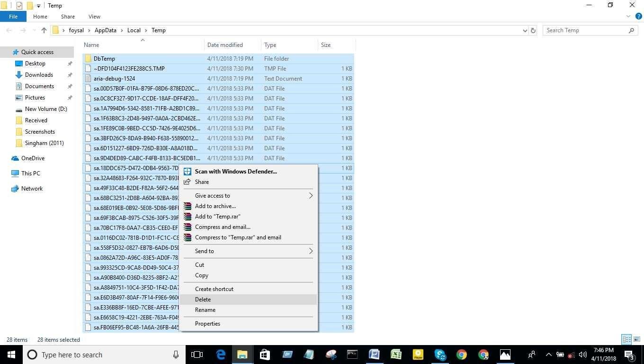This screenshot has width=644, height=364.
Task: Expand the ribbon using the chevron
Action: coord(629,17)
